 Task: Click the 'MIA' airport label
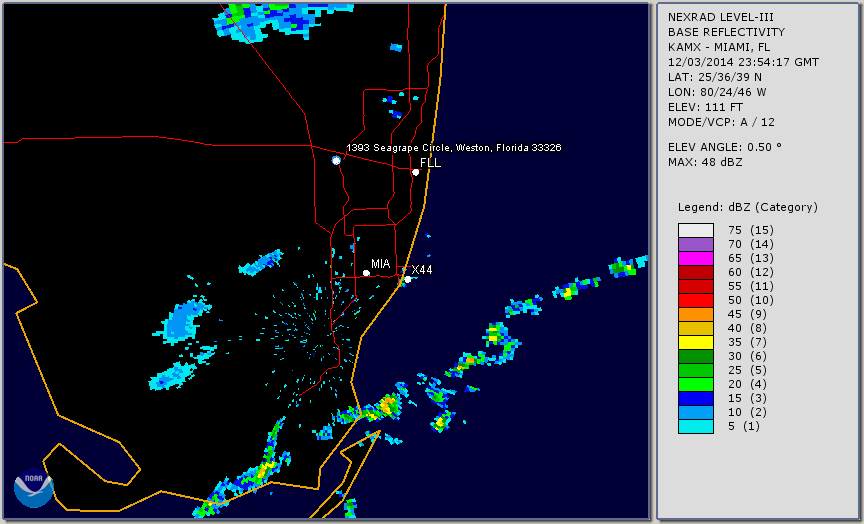pyautogui.click(x=380, y=264)
